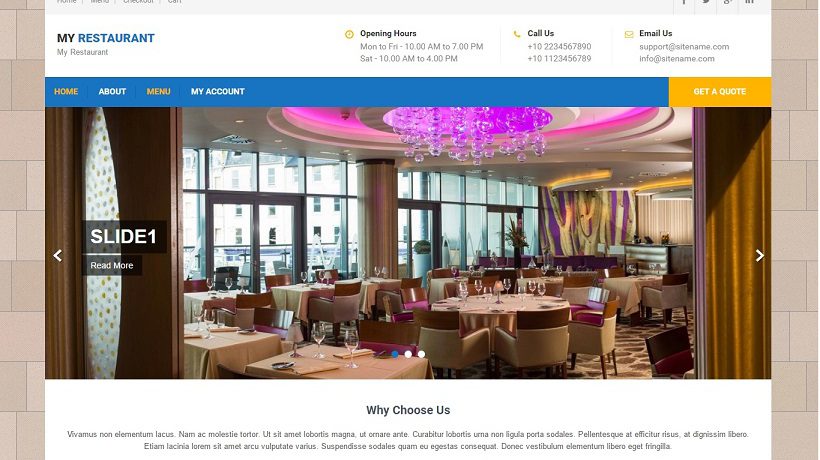
Task: Open MY ACCOUNT in the navigation bar
Action: coord(218,91)
